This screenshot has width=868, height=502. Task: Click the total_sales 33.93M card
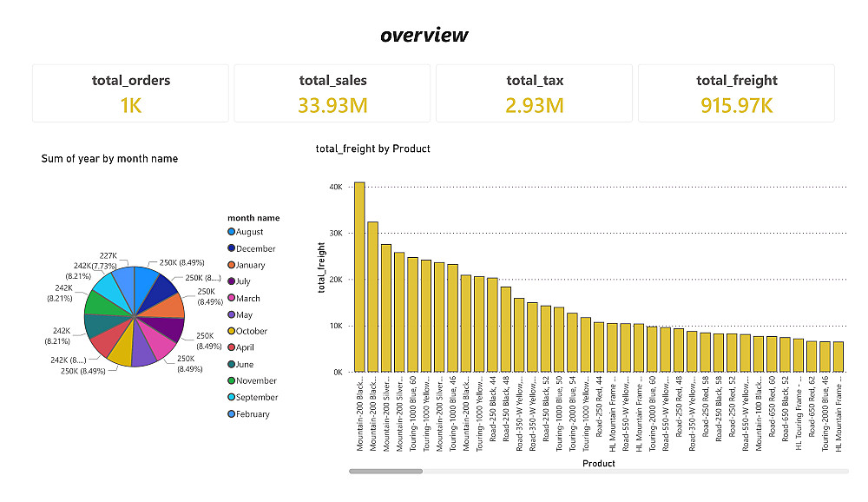click(332, 93)
